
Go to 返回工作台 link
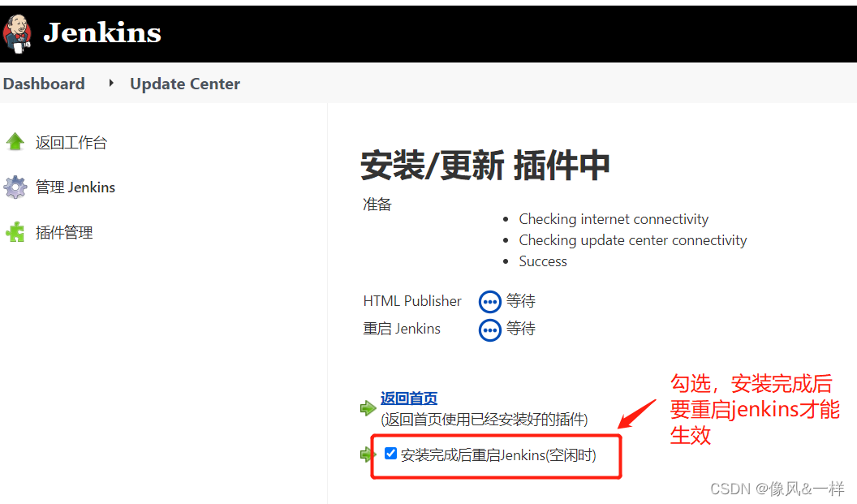click(x=71, y=143)
